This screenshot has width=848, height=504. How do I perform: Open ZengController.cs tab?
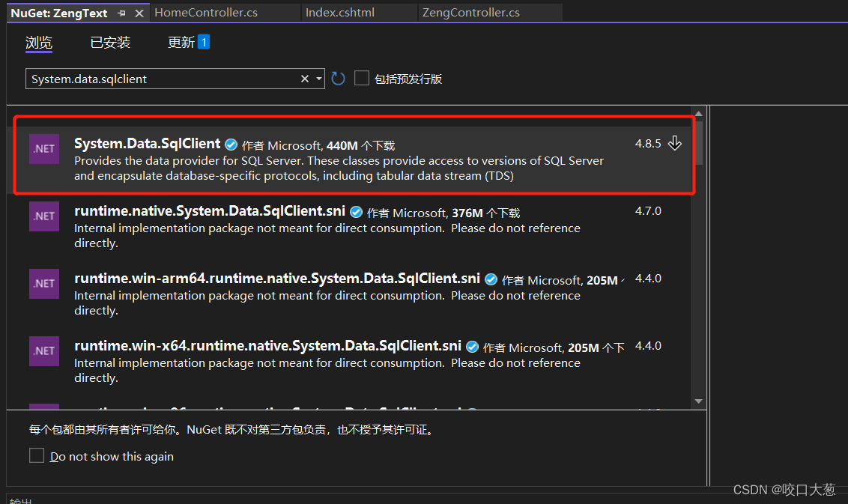click(x=470, y=13)
